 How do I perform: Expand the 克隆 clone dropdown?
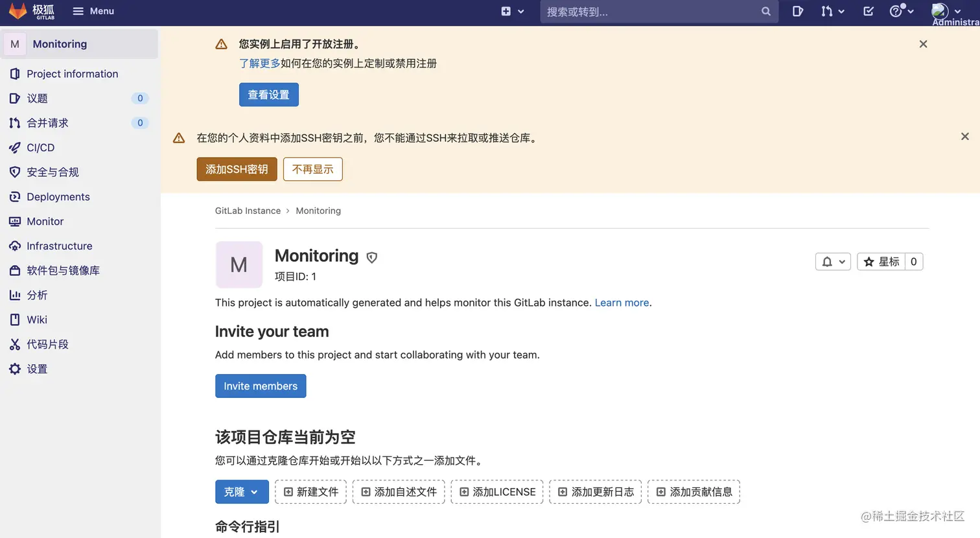pos(242,492)
